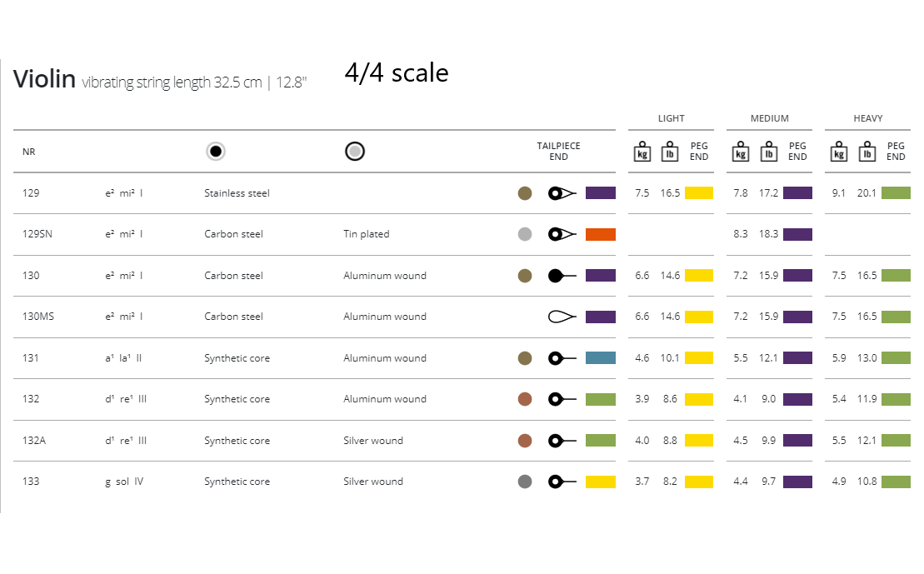Select the HEAVY tension column header
Image resolution: width=924 pixels, height=574 pixels.
tap(867, 118)
